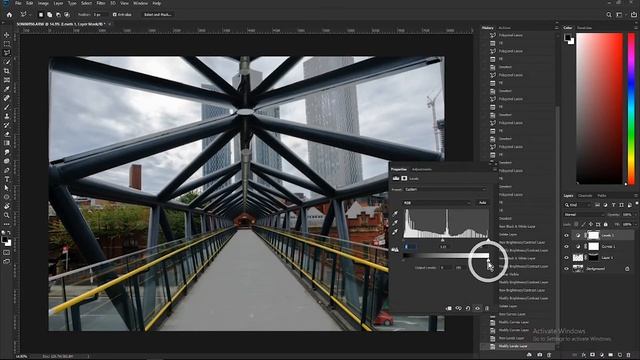Open the RGB channel dropdown in Levels
Image resolution: width=640 pixels, height=360 pixels.
pos(437,203)
